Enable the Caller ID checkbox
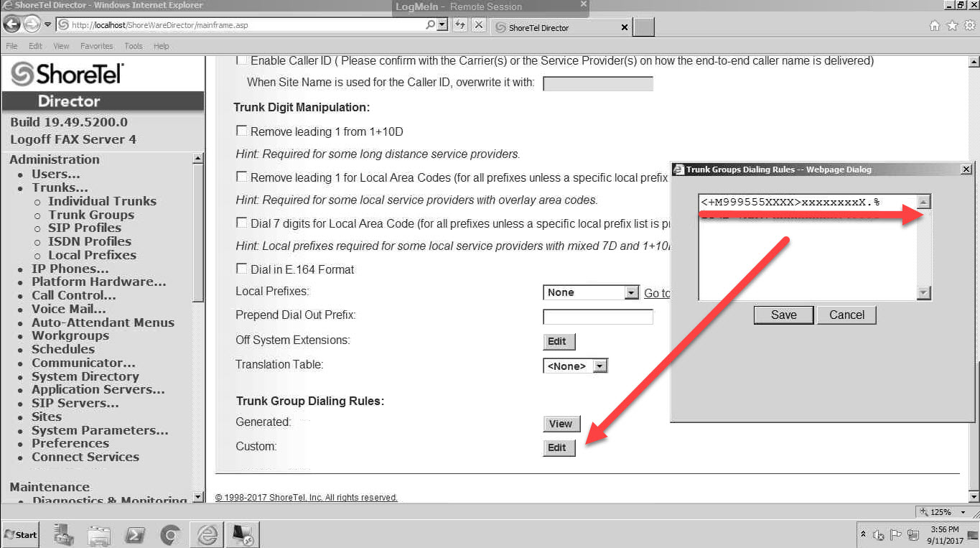The image size is (980, 548). tap(241, 61)
